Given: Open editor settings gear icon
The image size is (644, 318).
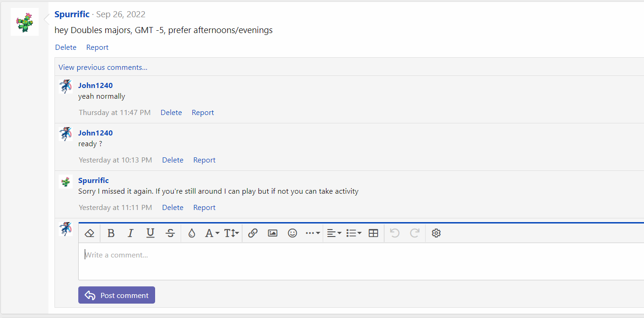Looking at the screenshot, I should point(436,233).
